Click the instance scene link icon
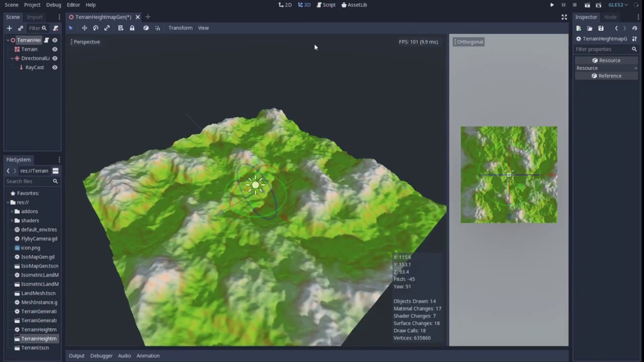This screenshot has width=644, height=362. point(21,28)
